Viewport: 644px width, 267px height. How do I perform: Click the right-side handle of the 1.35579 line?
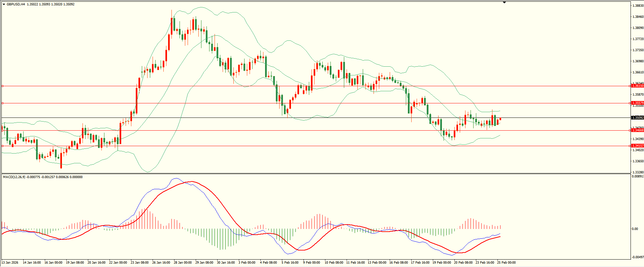coord(630,103)
